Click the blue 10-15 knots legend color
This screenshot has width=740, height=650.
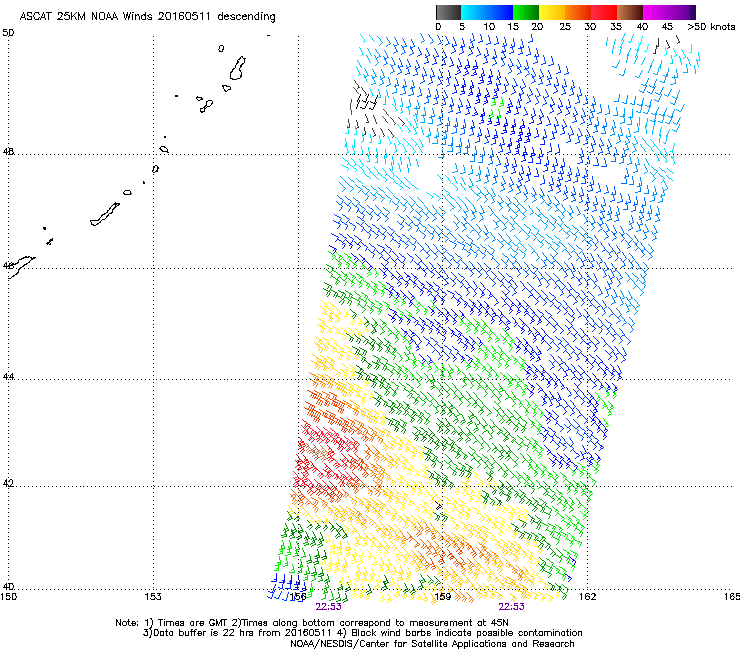pos(500,12)
